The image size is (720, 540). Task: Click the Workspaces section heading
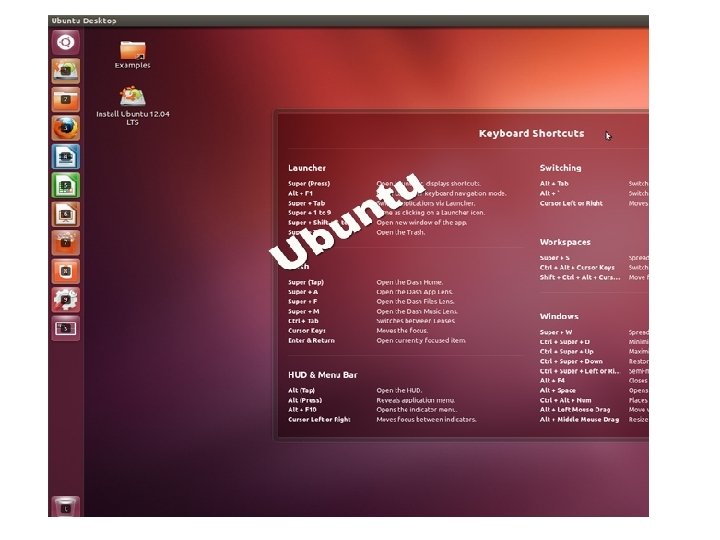tap(565, 242)
